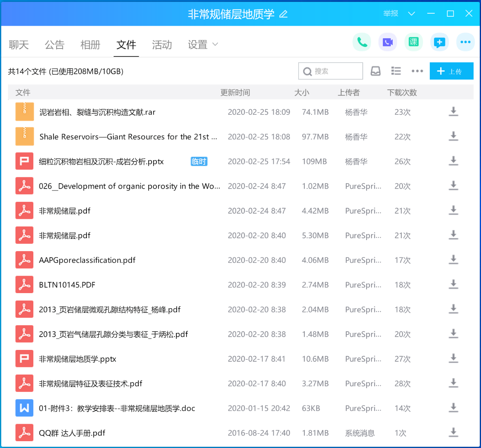Open the group class icon

pyautogui.click(x=413, y=42)
